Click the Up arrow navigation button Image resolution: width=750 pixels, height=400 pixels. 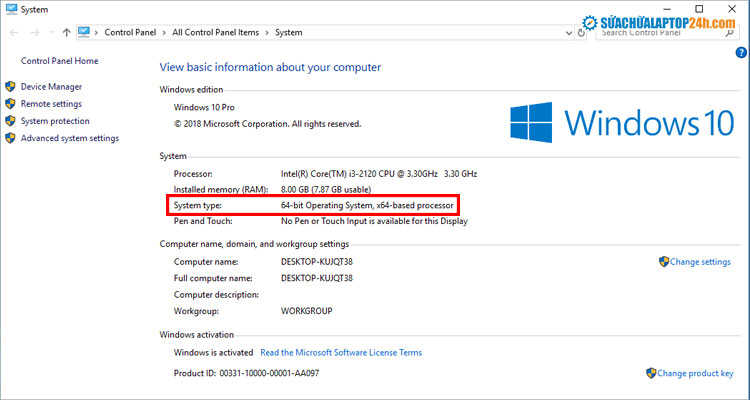[66, 33]
